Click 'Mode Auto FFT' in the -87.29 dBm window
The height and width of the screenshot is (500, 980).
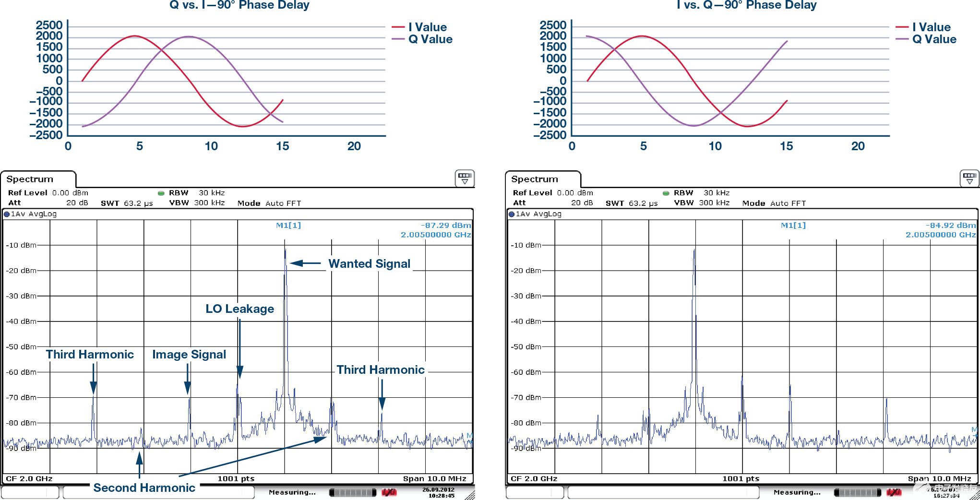click(x=269, y=203)
